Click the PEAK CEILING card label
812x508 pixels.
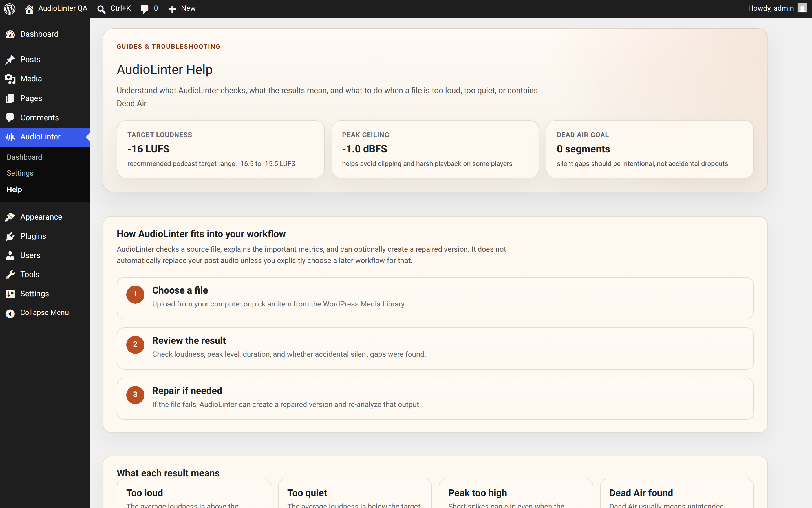365,135
